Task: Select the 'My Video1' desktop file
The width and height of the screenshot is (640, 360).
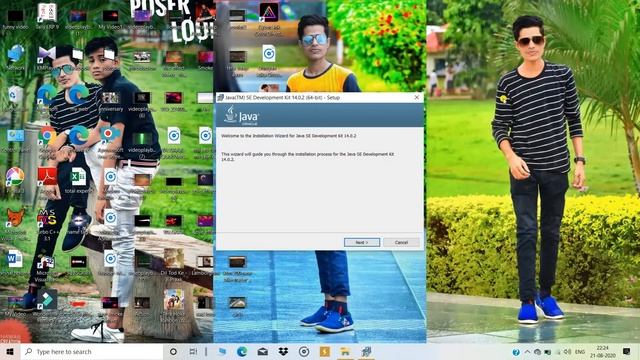Action: coord(110,19)
